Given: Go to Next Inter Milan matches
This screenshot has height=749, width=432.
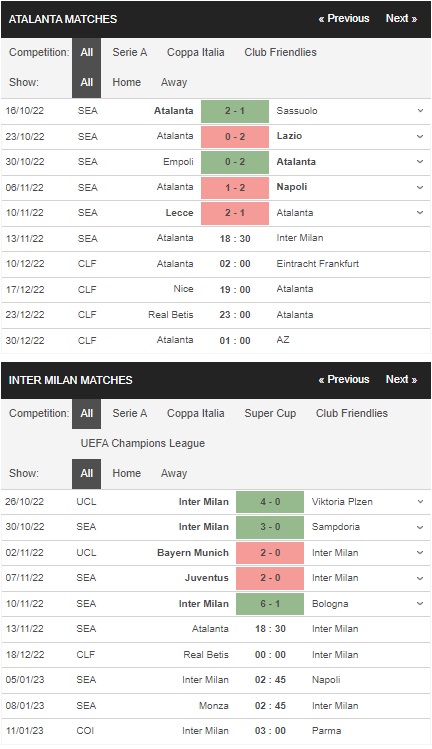Looking at the screenshot, I should pyautogui.click(x=401, y=379).
